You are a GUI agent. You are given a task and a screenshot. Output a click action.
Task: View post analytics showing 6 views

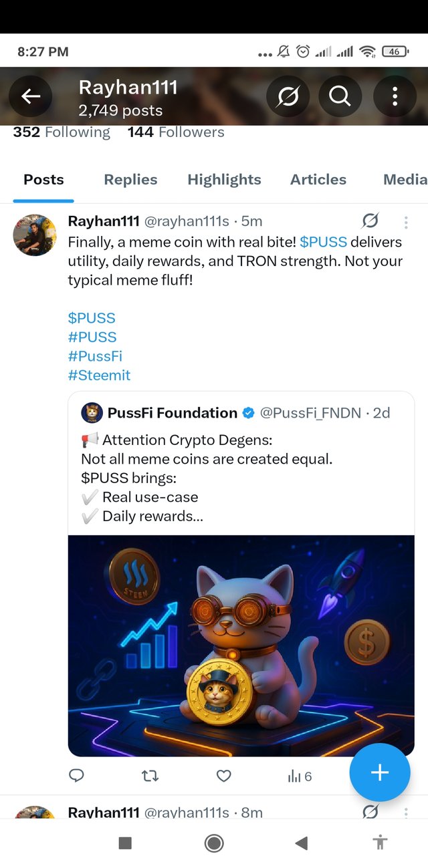[300, 776]
